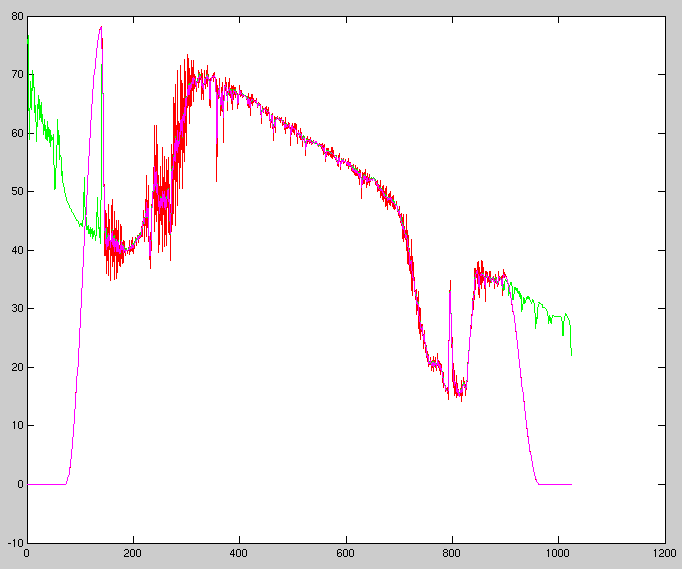Click the y-axis tick label 30
This screenshot has width=682, height=569.
pyautogui.click(x=17, y=308)
